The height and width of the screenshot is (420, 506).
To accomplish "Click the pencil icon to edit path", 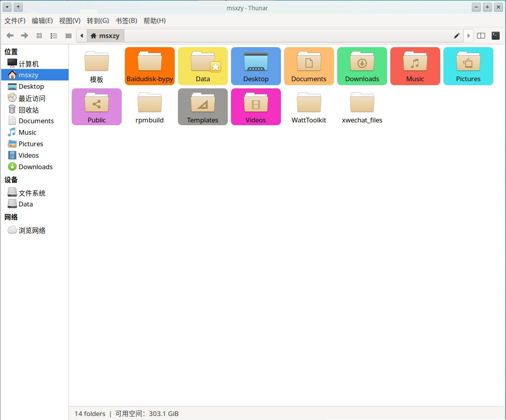I will (456, 36).
